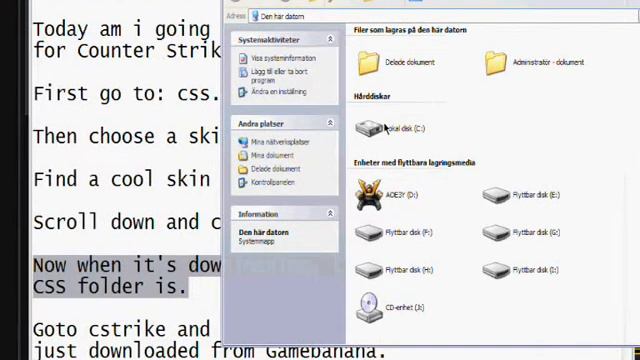This screenshot has width=640, height=360.
Task: Click the Administratör - dokument label
Action: pyautogui.click(x=548, y=62)
